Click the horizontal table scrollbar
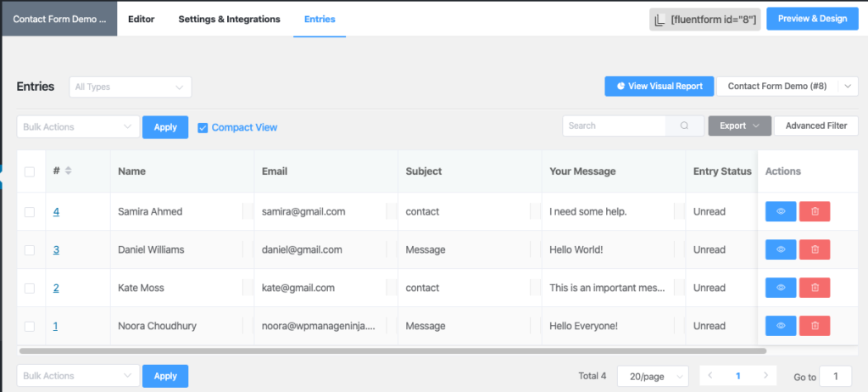Viewport: 868px width, 392px height. (x=392, y=350)
